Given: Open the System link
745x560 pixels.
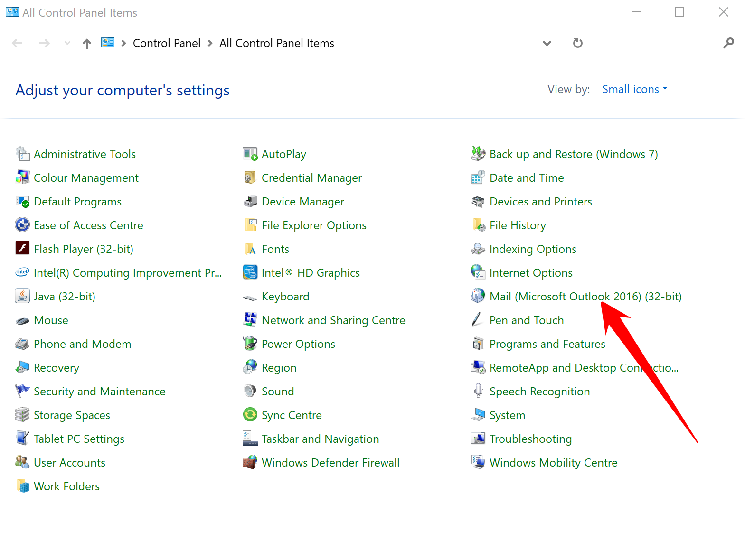Looking at the screenshot, I should tap(508, 415).
